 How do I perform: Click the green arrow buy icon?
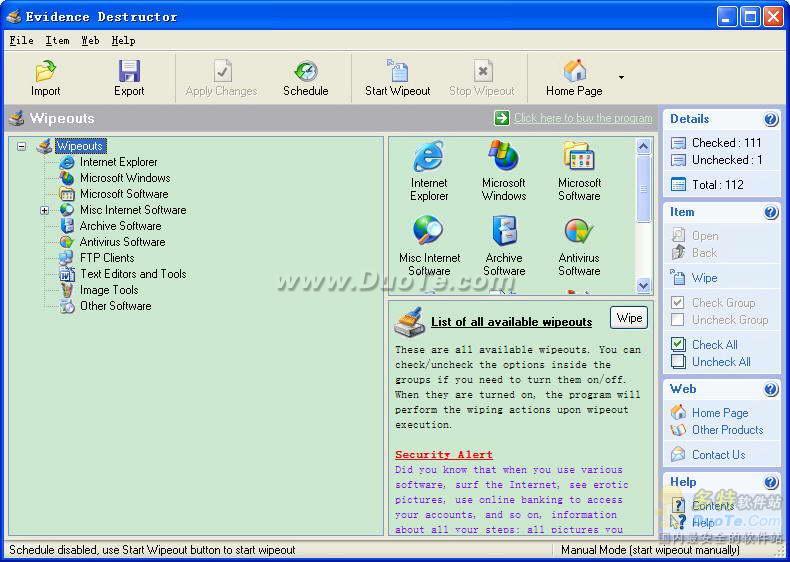pos(502,118)
